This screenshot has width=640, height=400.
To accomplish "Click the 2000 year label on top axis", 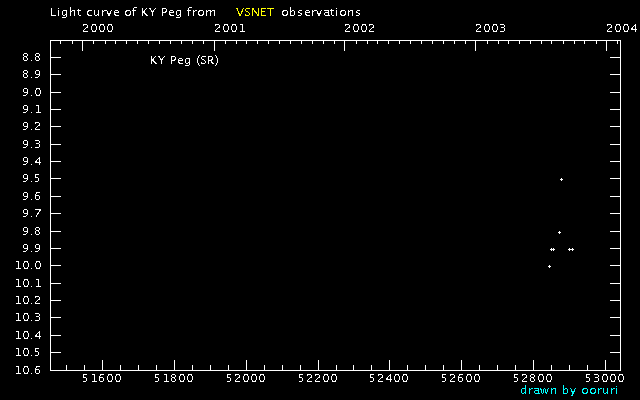I will 98,28.
